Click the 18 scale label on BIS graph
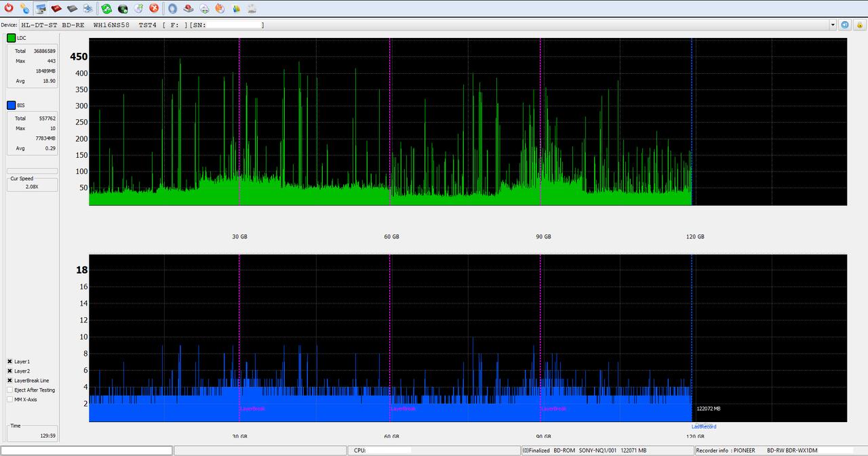The image size is (868, 456). pos(82,270)
